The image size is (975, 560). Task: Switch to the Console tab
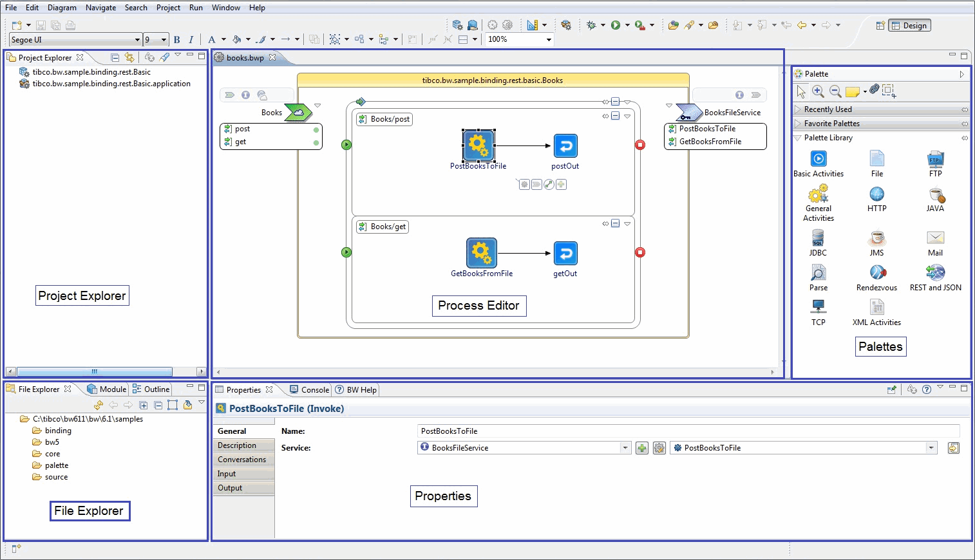[x=309, y=389]
